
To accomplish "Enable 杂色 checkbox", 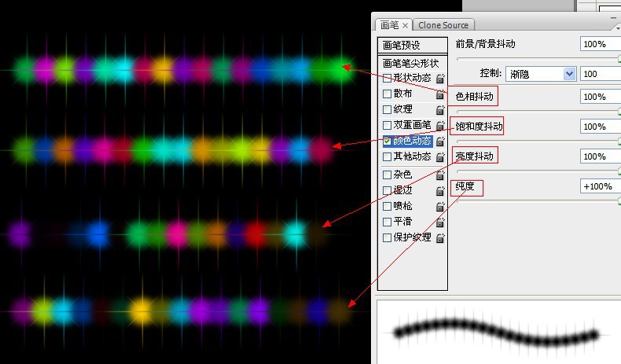I will 387,175.
